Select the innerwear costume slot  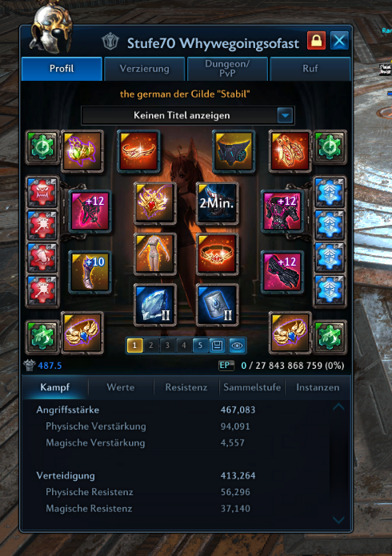coord(155,254)
